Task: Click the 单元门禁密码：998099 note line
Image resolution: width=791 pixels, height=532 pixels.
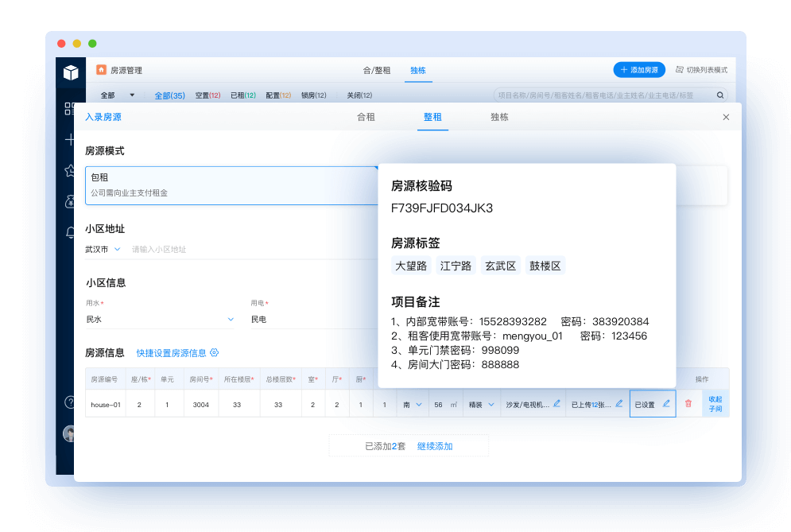Action: (x=455, y=350)
